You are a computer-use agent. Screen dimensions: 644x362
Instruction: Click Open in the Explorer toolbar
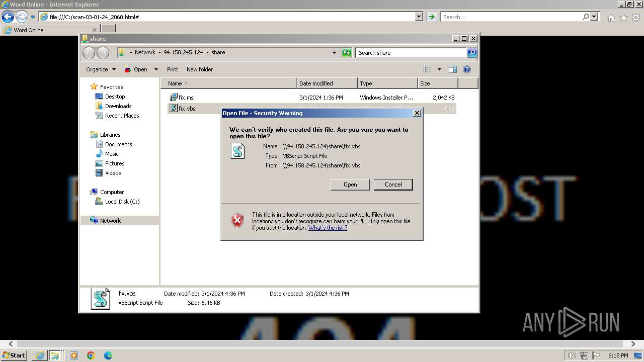pos(136,69)
